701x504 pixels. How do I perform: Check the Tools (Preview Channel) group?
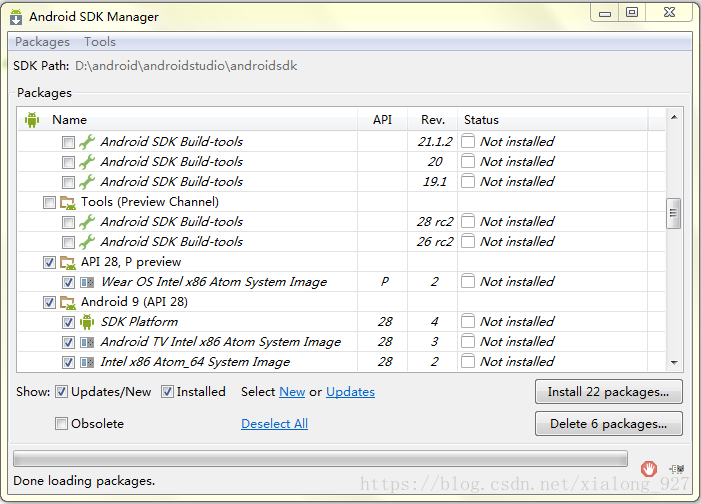click(x=49, y=203)
